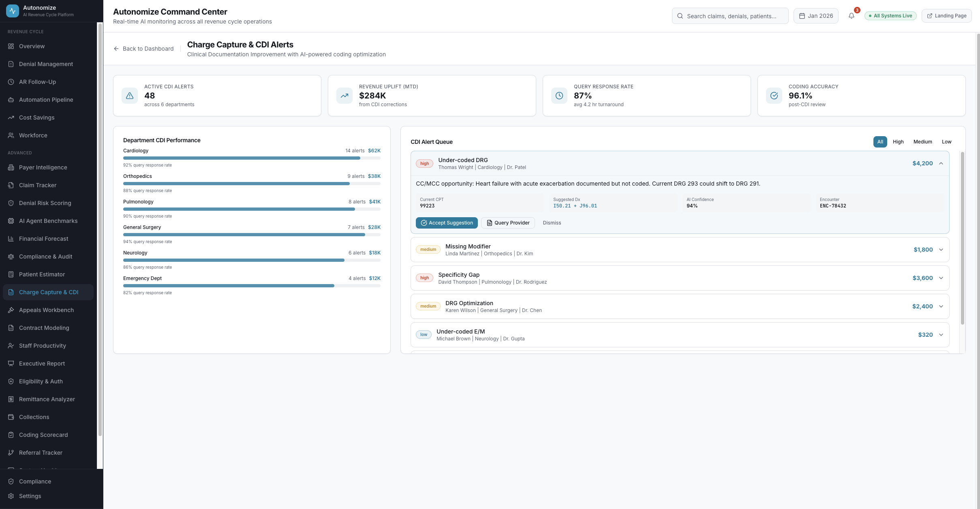This screenshot has height=509, width=980.
Task: Click the Query Response Rate clock icon
Action: point(559,96)
